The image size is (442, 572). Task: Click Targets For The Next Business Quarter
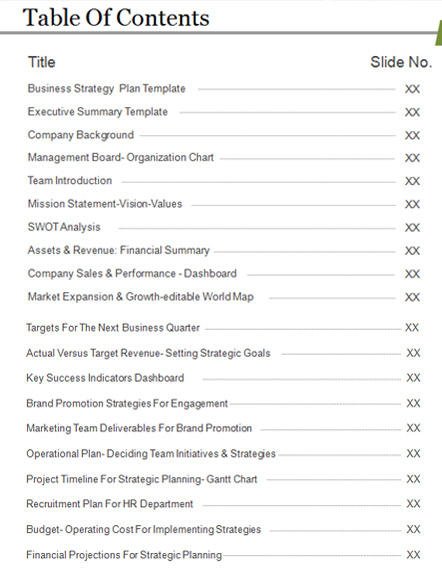(113, 328)
